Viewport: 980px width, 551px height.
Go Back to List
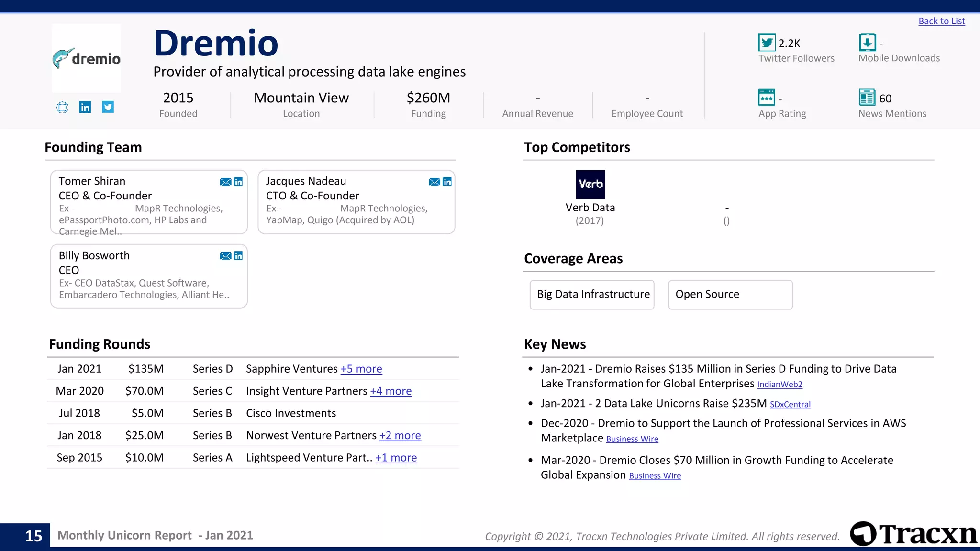click(x=942, y=21)
